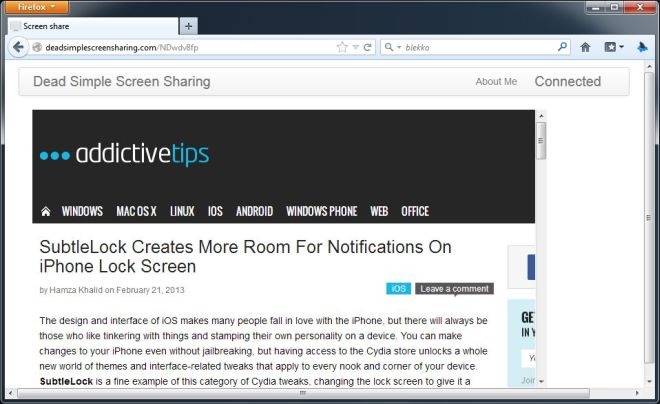Click the addictivetips logo

(x=125, y=154)
